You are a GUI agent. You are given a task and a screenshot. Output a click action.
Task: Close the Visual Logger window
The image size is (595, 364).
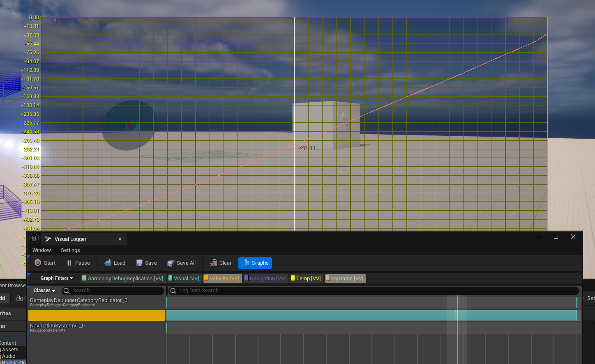click(573, 237)
